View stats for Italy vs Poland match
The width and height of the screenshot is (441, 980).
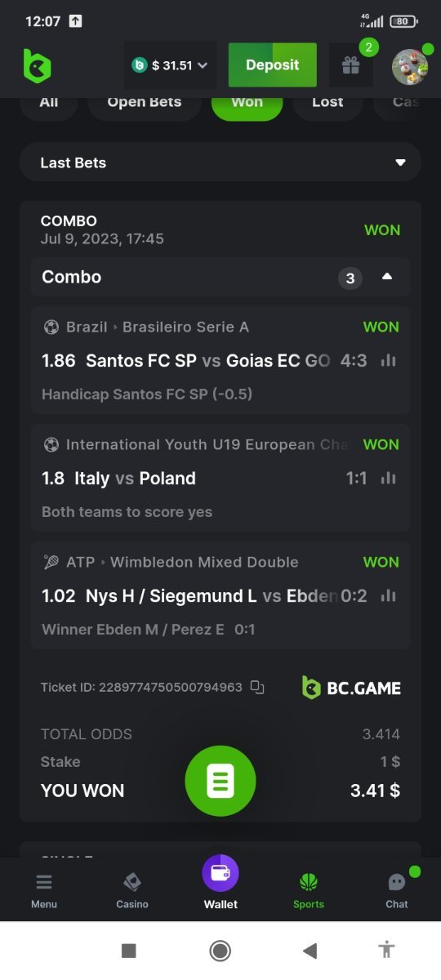pyautogui.click(x=389, y=478)
